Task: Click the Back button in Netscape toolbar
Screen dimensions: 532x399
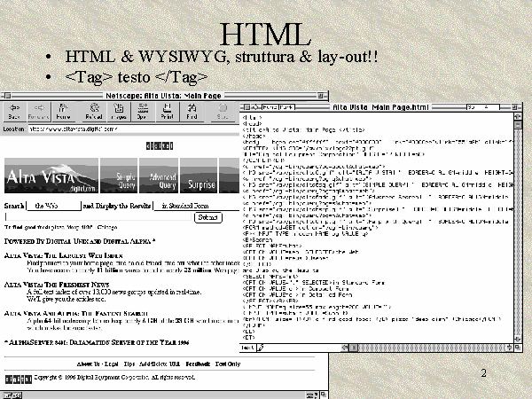Action: tap(14, 112)
